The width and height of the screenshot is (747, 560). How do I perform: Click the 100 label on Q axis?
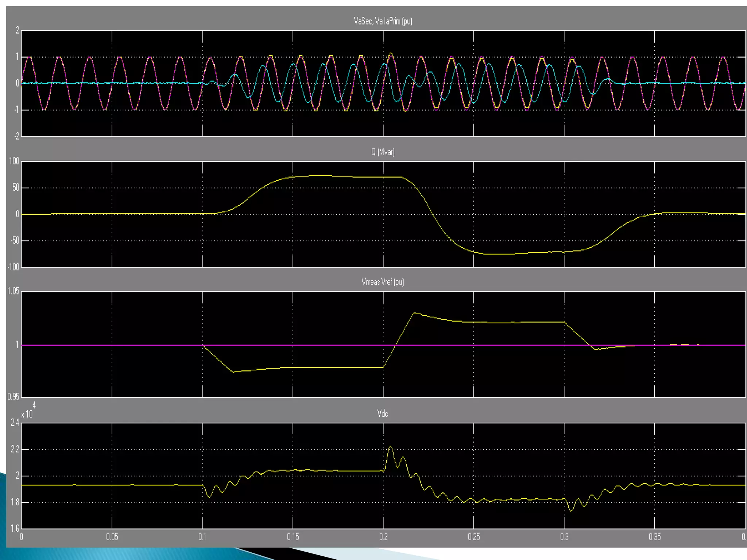coord(14,161)
